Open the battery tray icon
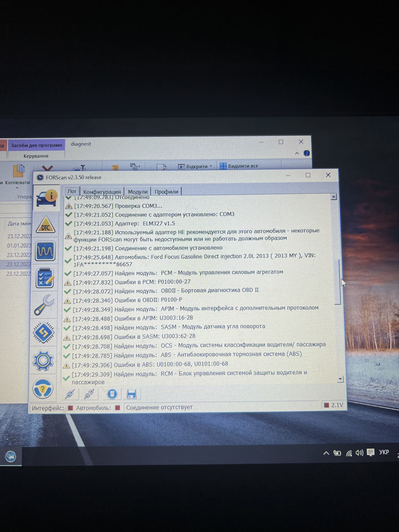This screenshot has height=532, width=399. click(337, 453)
